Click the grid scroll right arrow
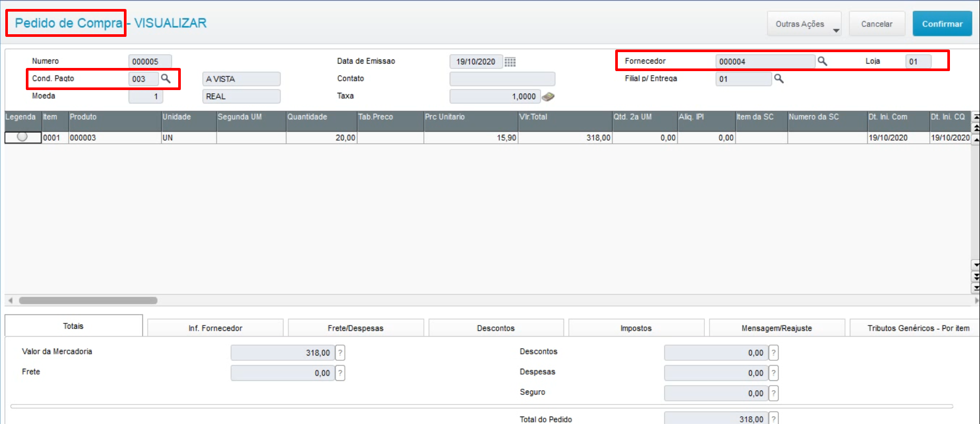This screenshot has height=424, width=980. (976, 300)
